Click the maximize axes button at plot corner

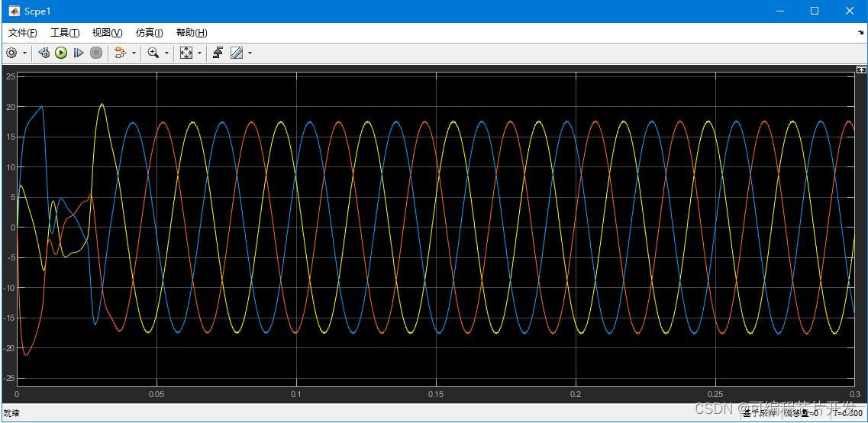point(861,69)
